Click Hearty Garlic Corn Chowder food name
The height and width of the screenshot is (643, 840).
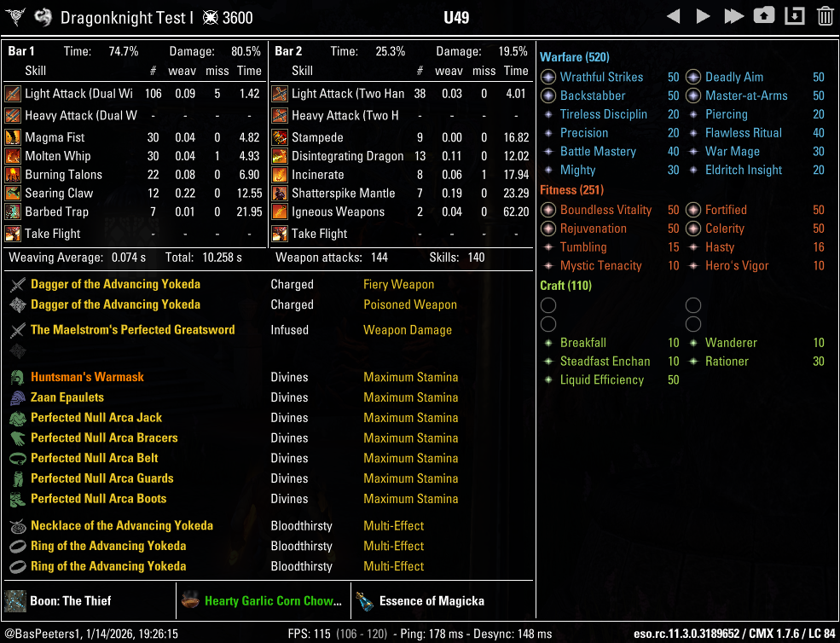pyautogui.click(x=273, y=601)
